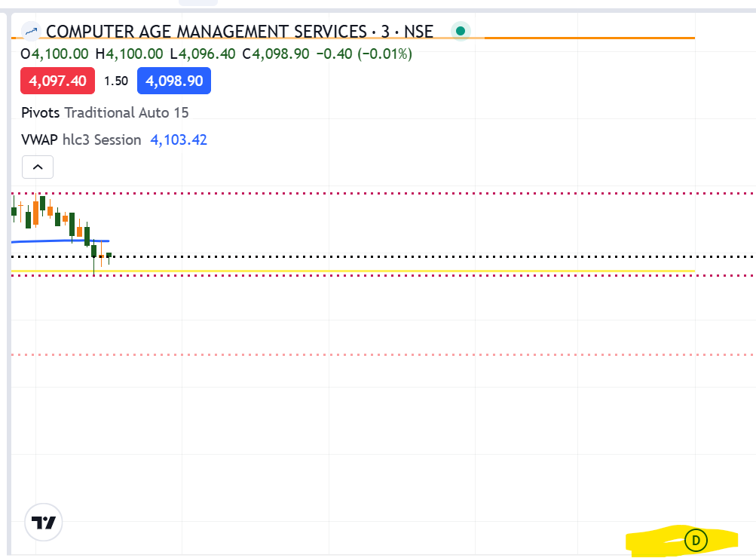The image size is (756, 558).
Task: Click the low value L4,096.40
Action: (203, 54)
